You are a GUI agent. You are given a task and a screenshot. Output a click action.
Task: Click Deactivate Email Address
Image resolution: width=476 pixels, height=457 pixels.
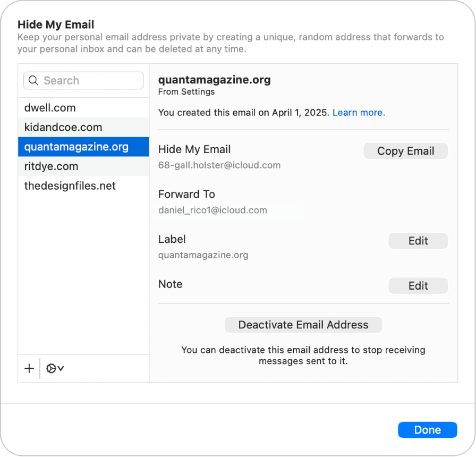(x=303, y=325)
